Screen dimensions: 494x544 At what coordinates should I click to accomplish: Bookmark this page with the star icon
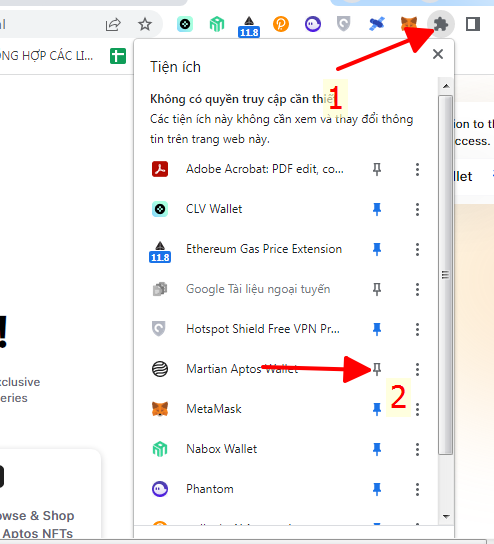click(x=145, y=24)
